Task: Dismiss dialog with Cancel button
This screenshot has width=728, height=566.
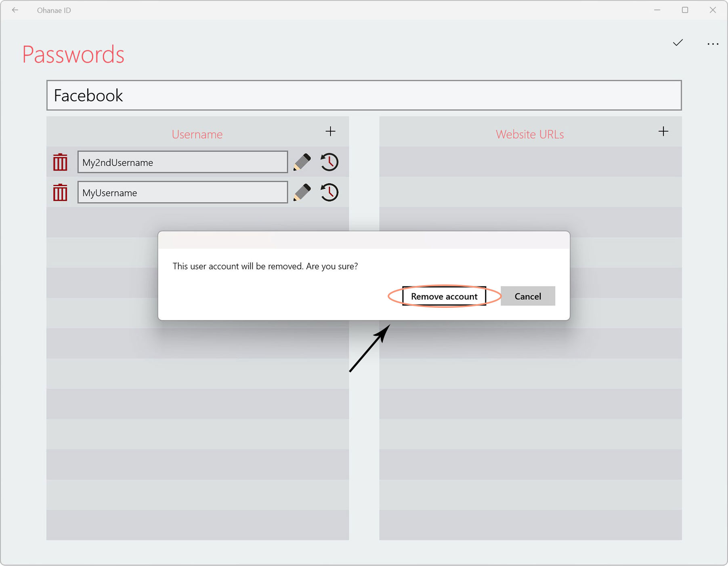Action: pos(528,296)
